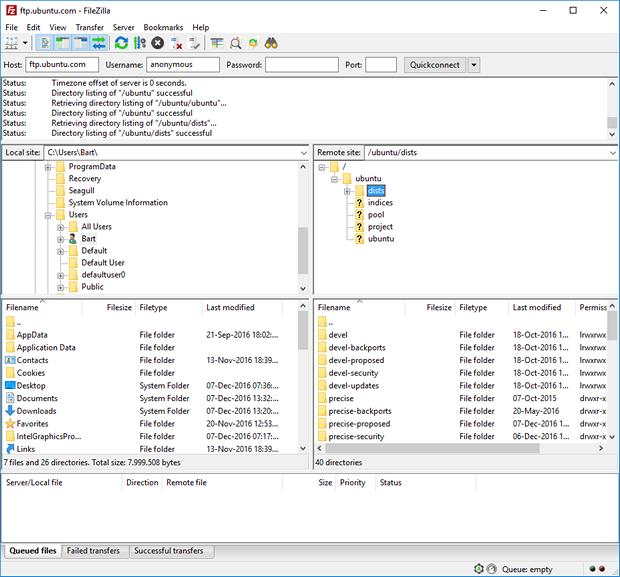This screenshot has height=577, width=620.
Task: Switch to the Failed transfers tab
Action: pos(93,551)
